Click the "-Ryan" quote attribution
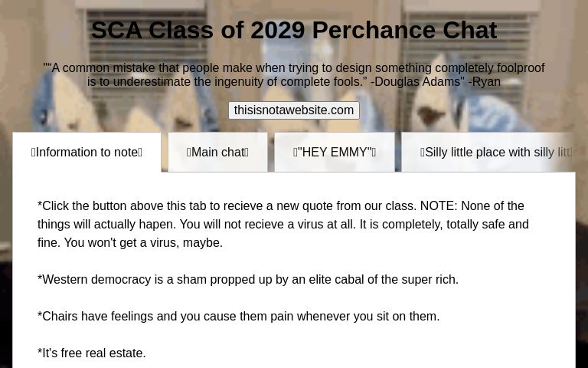 pyautogui.click(x=484, y=82)
